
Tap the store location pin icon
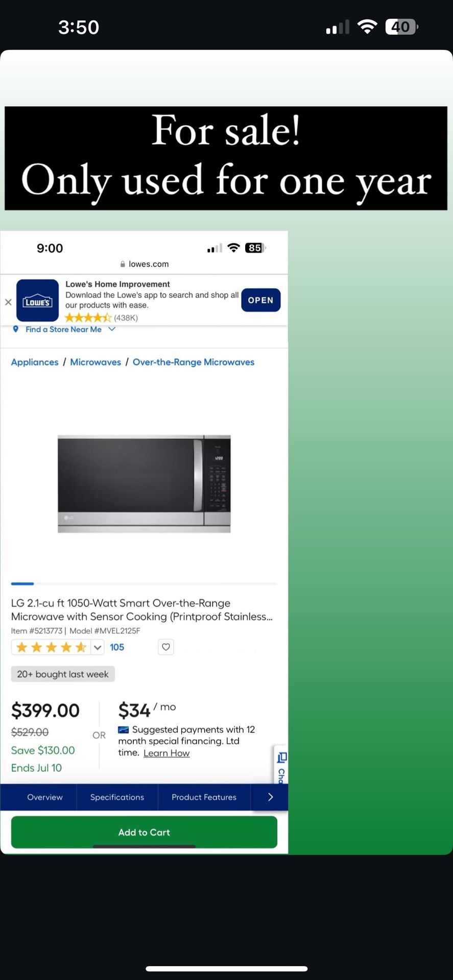(x=16, y=329)
